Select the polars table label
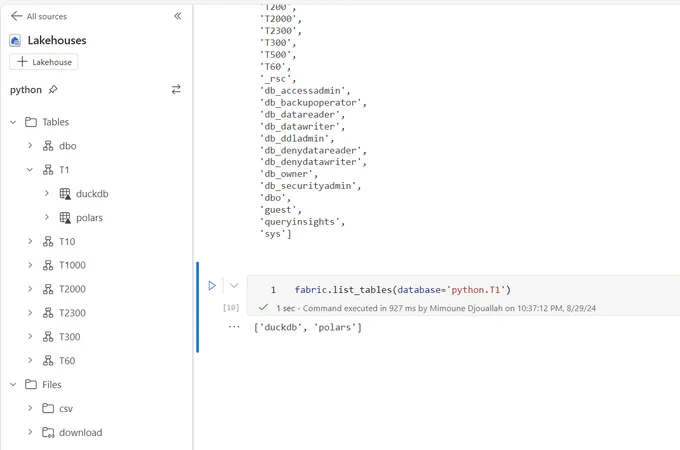 click(89, 218)
